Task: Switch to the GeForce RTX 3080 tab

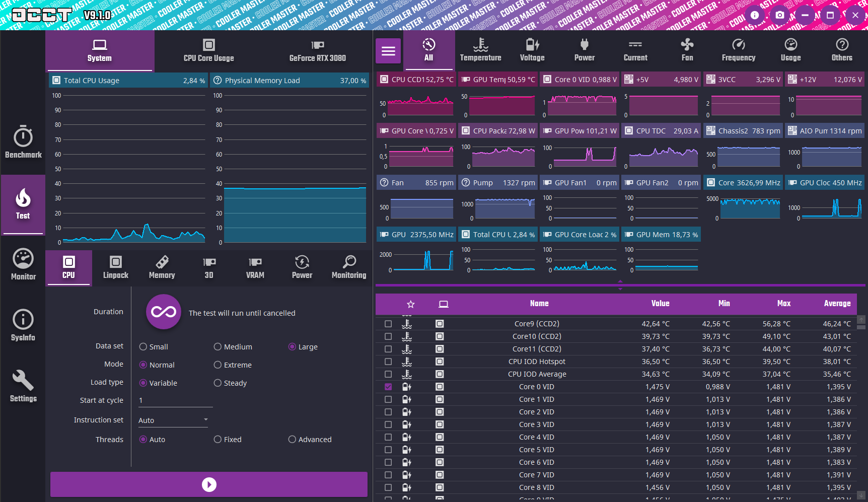Action: tap(317, 51)
